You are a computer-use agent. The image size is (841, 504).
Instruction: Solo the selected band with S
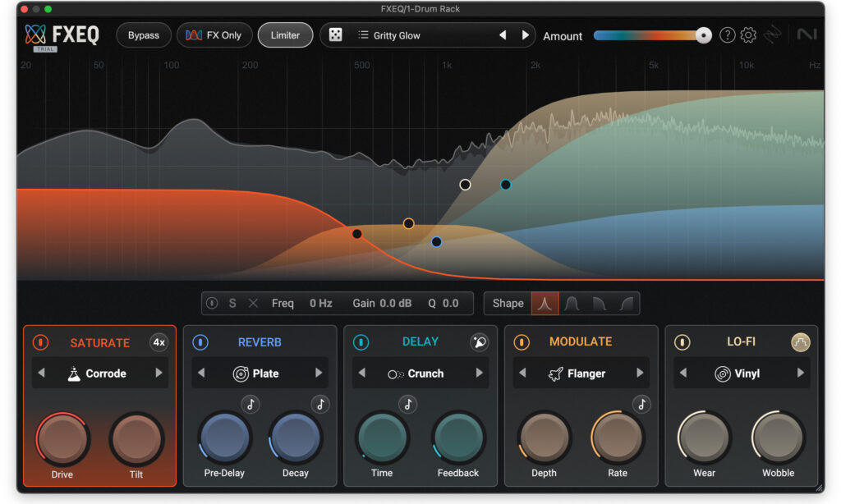coord(232,304)
